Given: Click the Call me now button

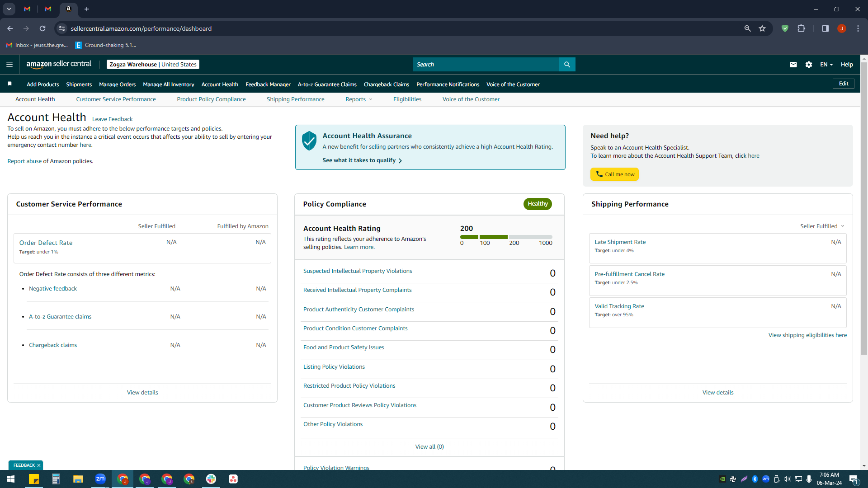Looking at the screenshot, I should coord(614,174).
